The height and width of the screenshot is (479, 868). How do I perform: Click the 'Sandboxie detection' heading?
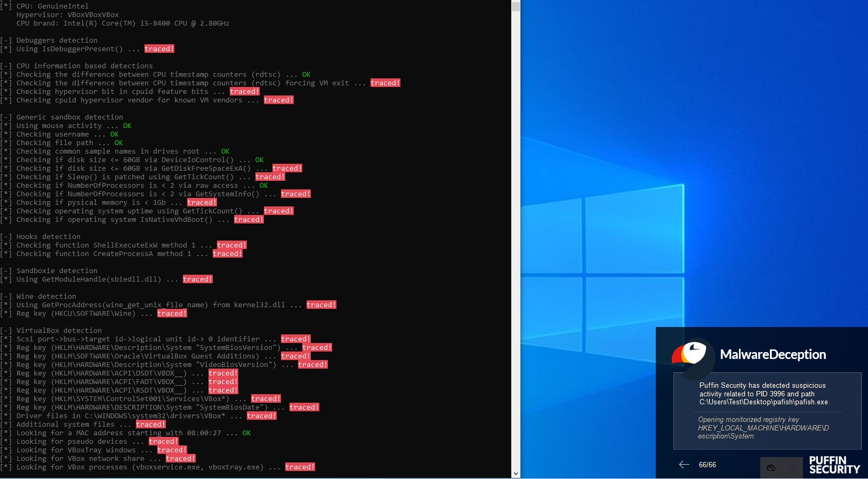(x=49, y=271)
